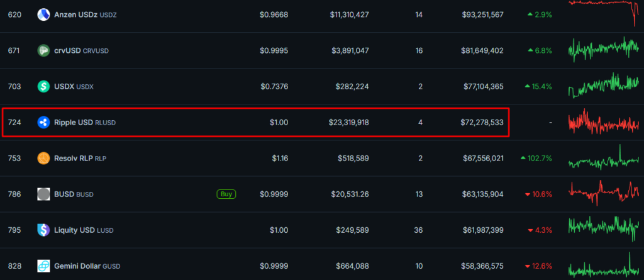The image size is (644, 280).
Task: Select the green USDX coin icon
Action: (x=43, y=86)
